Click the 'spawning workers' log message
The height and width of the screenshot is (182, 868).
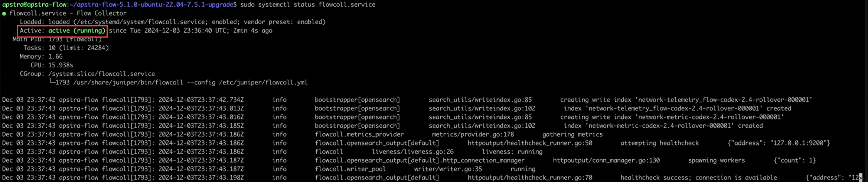716,160
